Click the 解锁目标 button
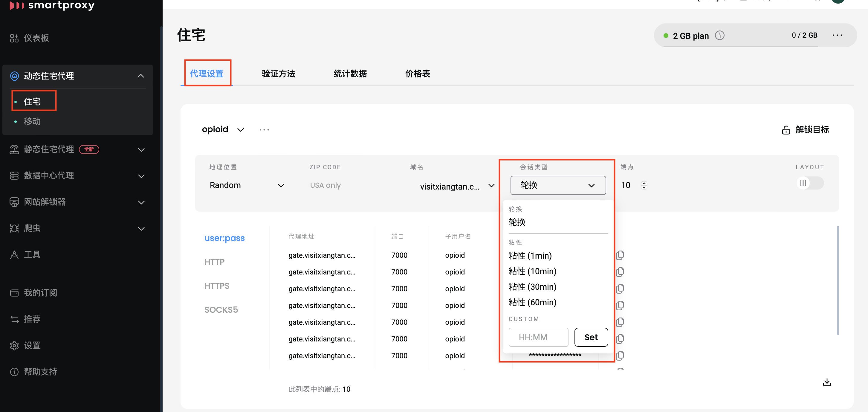Image resolution: width=868 pixels, height=412 pixels. coord(805,130)
